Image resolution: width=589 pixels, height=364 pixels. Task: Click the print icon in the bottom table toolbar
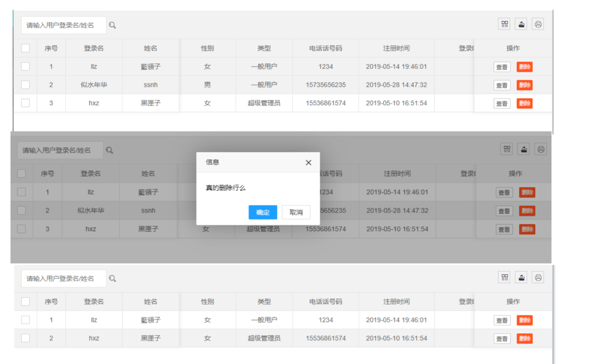[x=538, y=277]
